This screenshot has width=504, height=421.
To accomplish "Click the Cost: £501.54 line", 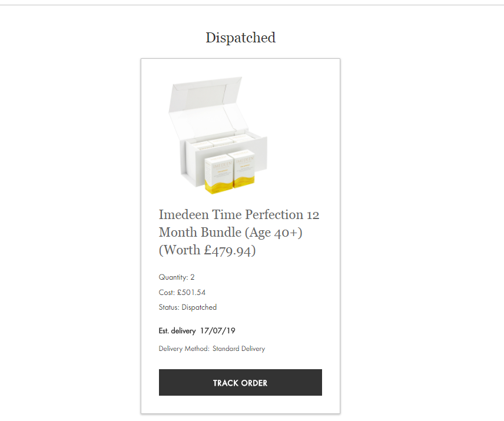I will 182,292.
